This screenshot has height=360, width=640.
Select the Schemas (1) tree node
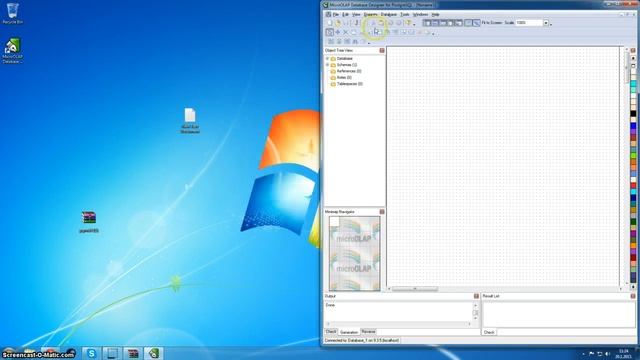pyautogui.click(x=347, y=65)
